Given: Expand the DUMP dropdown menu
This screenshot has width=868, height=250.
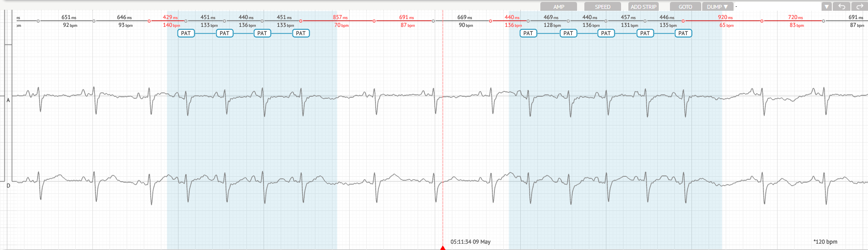Looking at the screenshot, I should pyautogui.click(x=717, y=6).
